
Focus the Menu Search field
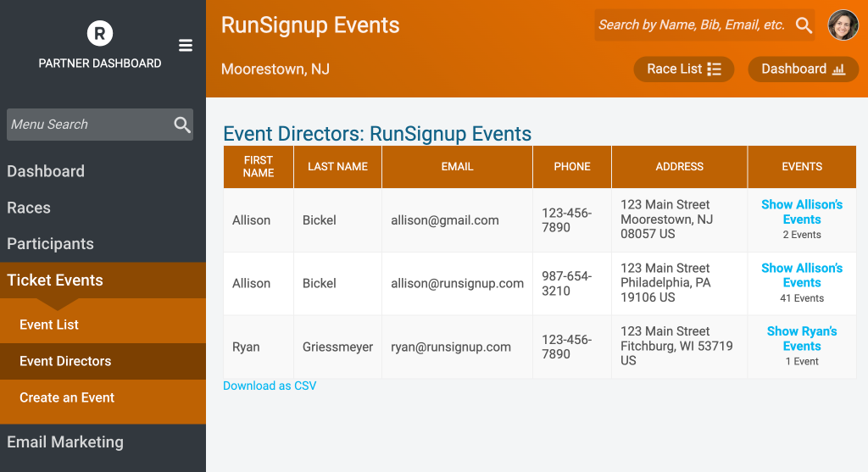tap(100, 125)
